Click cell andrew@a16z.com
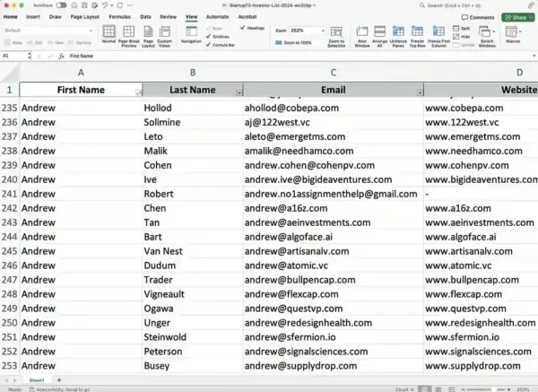Viewport: 538px width, 392px height. click(x=334, y=208)
